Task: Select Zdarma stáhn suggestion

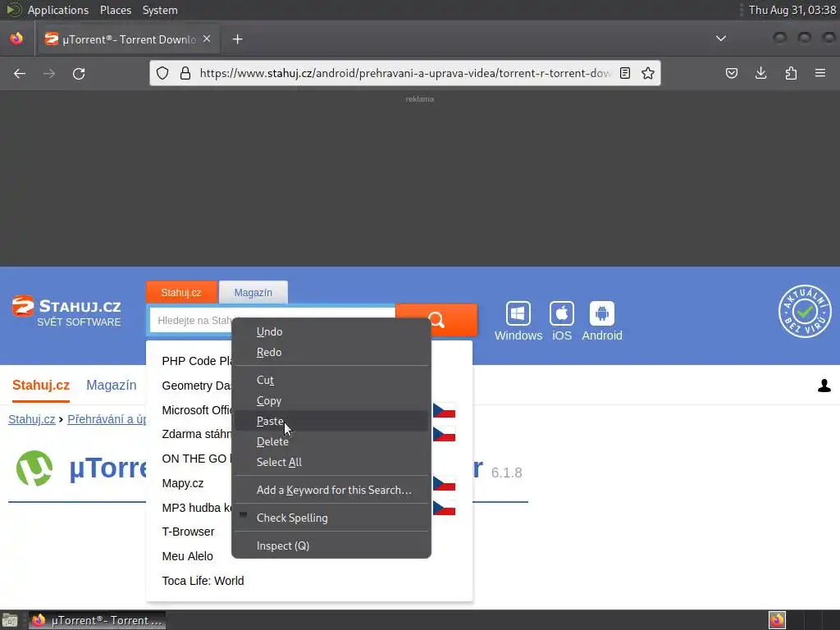Action: tap(197, 434)
